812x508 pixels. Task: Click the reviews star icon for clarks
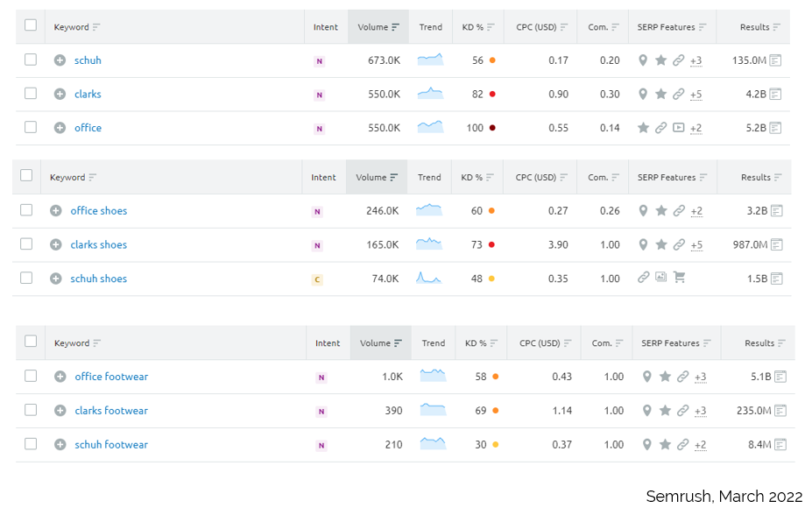pyautogui.click(x=660, y=94)
